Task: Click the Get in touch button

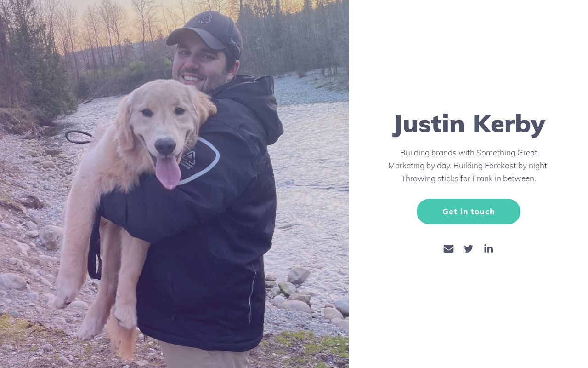Action: 469,212
